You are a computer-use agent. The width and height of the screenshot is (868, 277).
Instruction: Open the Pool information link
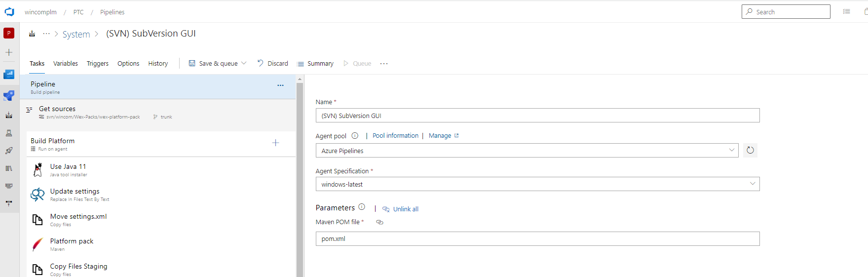tap(395, 136)
